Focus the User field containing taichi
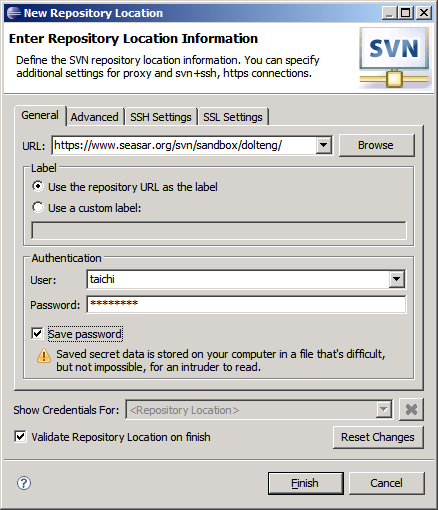The image size is (438, 510). coord(238,279)
